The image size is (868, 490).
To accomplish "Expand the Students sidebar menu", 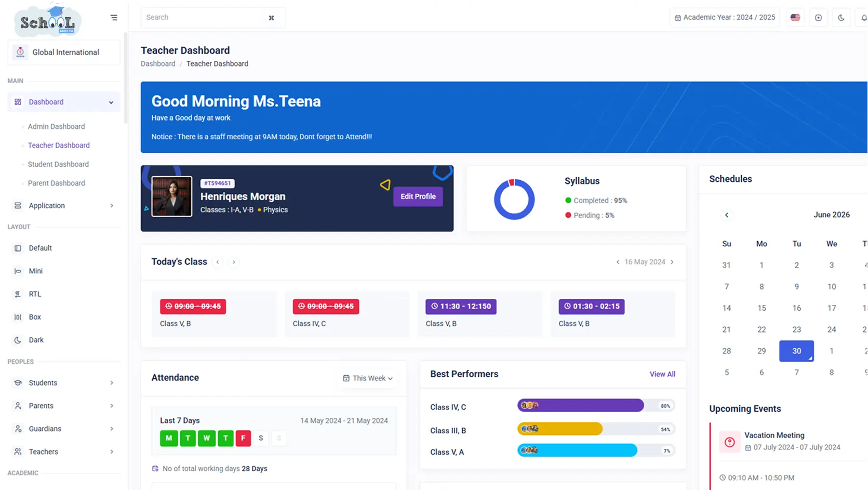I will tap(112, 383).
